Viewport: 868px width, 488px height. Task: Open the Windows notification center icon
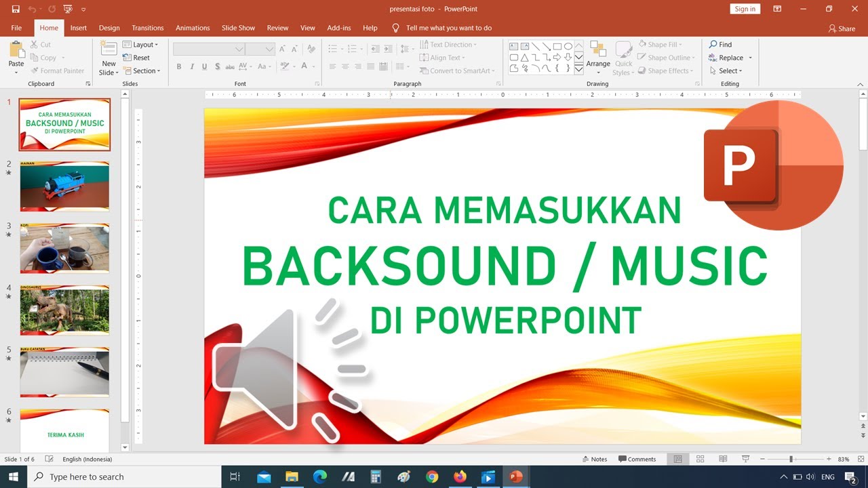click(850, 477)
